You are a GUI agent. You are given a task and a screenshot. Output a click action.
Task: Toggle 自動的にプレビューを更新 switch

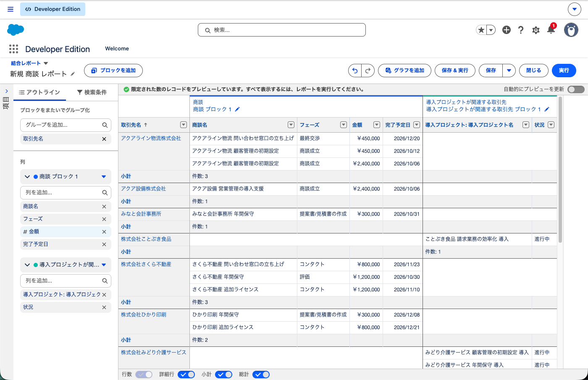576,89
